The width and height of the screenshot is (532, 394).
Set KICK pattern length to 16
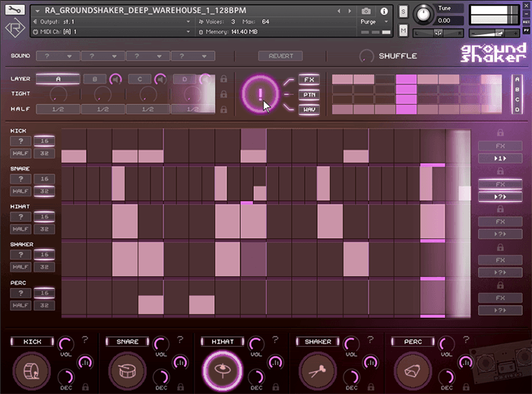(44, 141)
